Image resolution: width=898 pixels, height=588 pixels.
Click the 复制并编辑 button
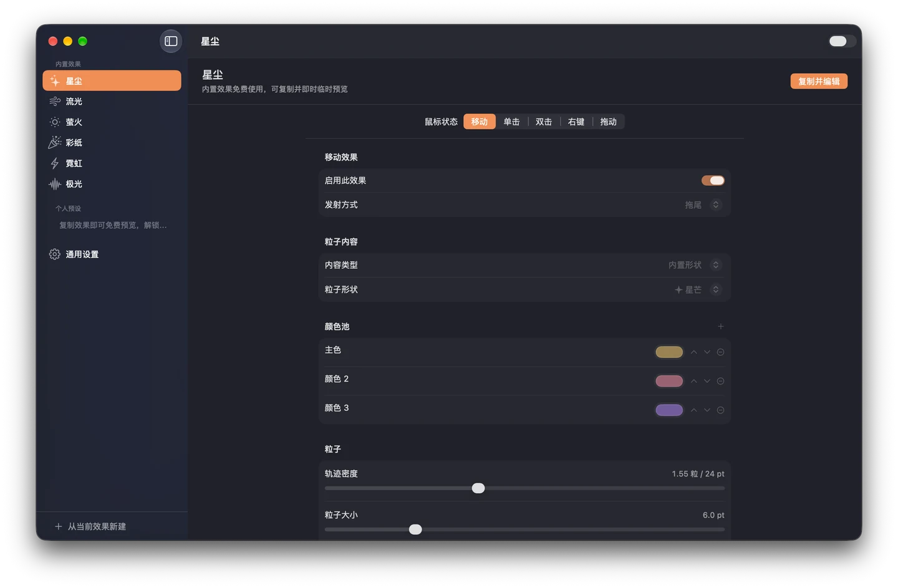[x=819, y=81]
